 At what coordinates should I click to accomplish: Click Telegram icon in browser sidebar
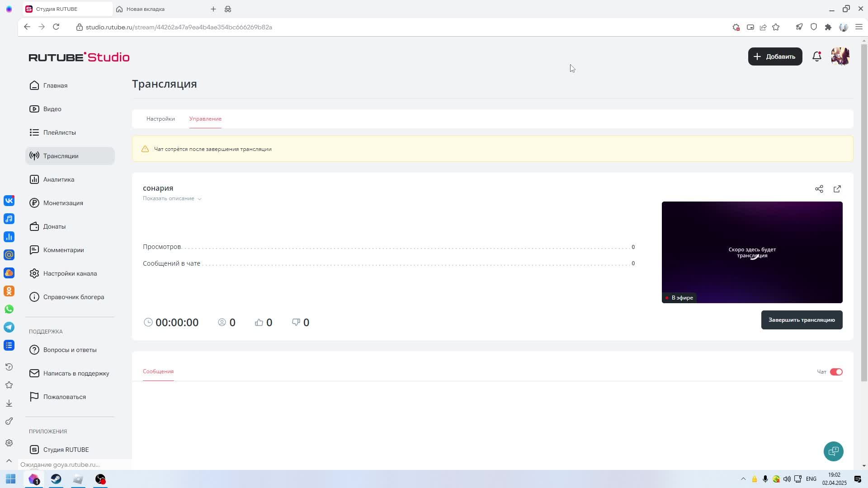click(x=9, y=327)
